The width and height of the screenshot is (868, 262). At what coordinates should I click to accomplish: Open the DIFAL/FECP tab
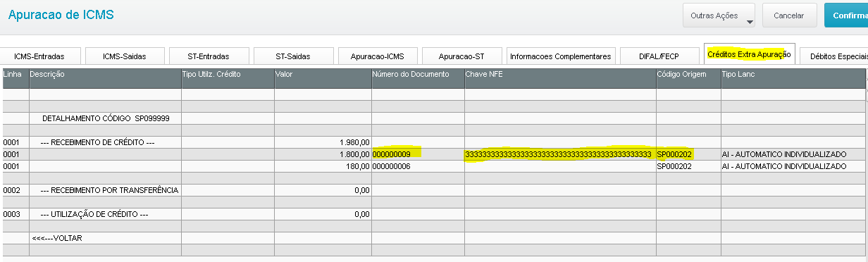[x=659, y=56]
